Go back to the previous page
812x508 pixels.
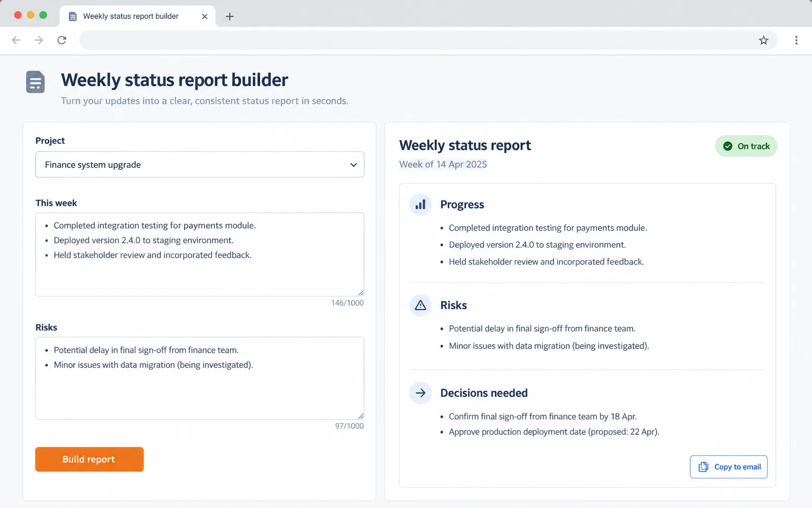[x=16, y=40]
